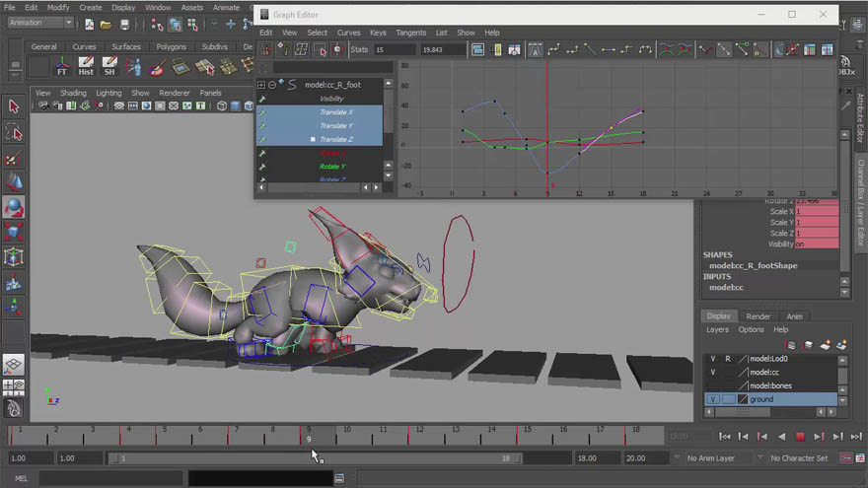Viewport: 868px width, 488px height.
Task: Select the Lasso tool in the toolbox
Action: pyautogui.click(x=14, y=133)
